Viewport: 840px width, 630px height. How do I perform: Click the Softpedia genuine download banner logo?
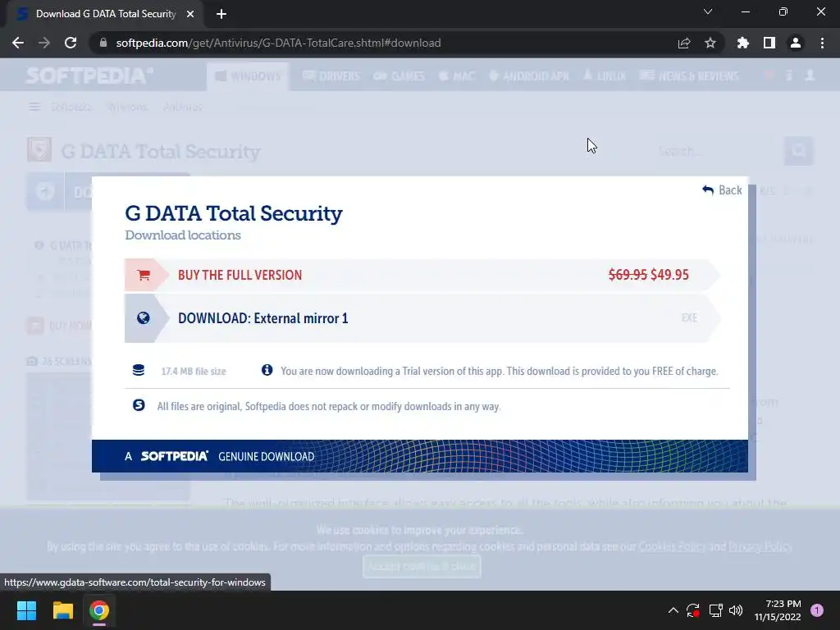[x=174, y=456]
